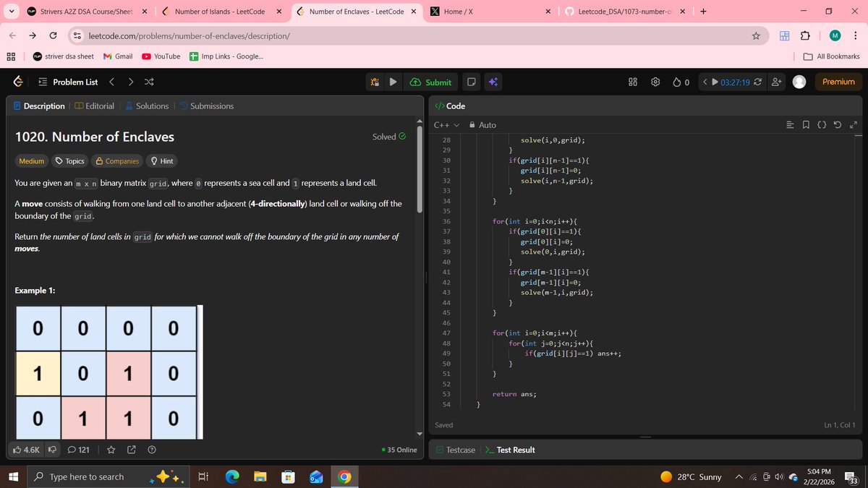Open a new browser tab

click(703, 12)
